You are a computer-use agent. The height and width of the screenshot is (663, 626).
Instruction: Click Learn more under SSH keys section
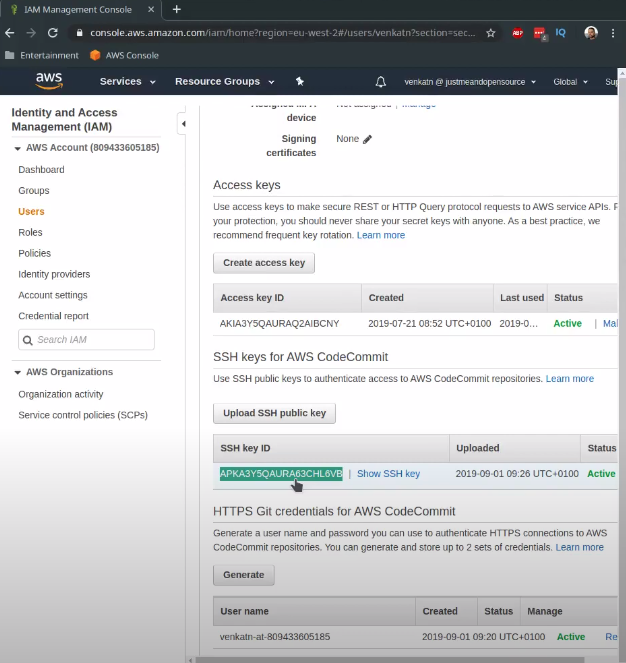point(570,378)
